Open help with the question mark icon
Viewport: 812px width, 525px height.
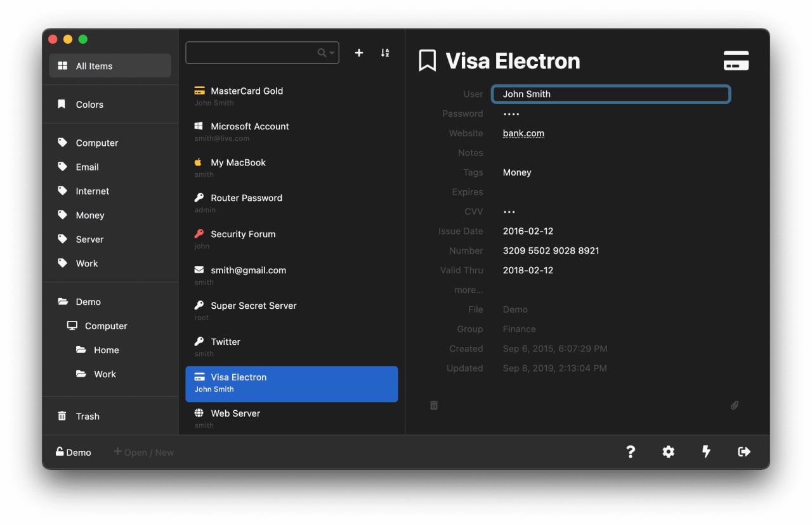pyautogui.click(x=631, y=451)
